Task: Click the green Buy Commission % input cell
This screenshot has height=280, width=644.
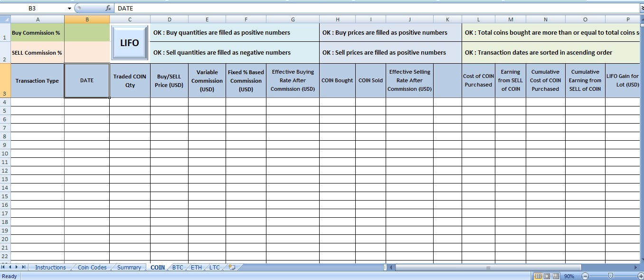Action: click(87, 33)
